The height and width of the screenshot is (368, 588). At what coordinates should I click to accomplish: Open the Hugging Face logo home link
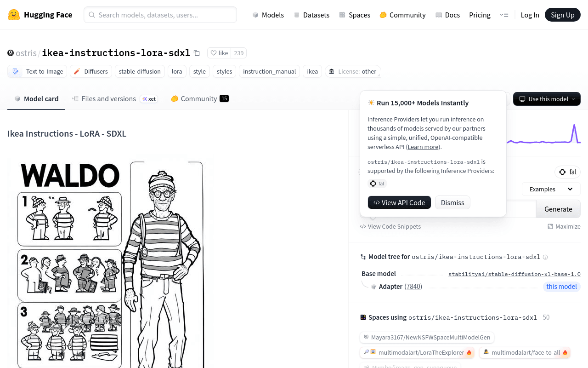[40, 15]
